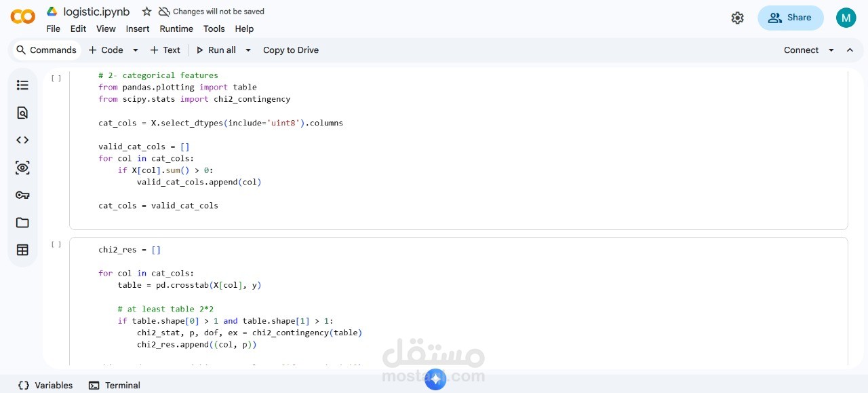Open the Data table sidebar icon
Screen dimensions: 868x393
click(22, 250)
